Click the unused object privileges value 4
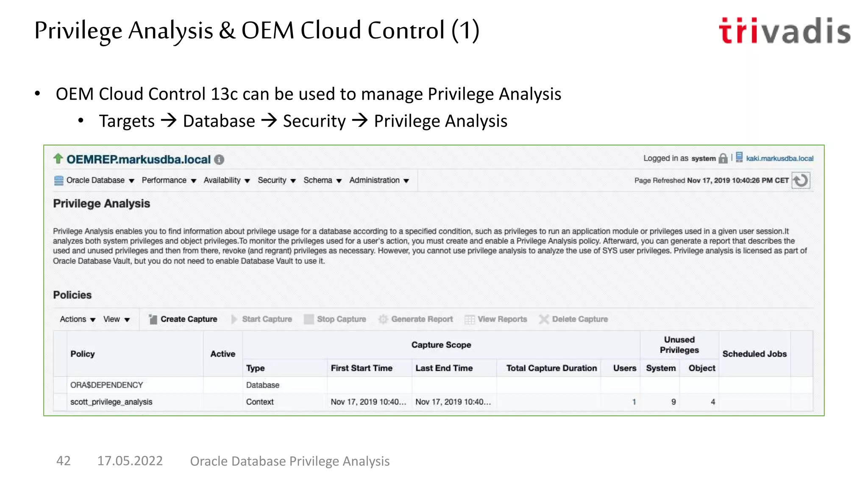 (713, 402)
